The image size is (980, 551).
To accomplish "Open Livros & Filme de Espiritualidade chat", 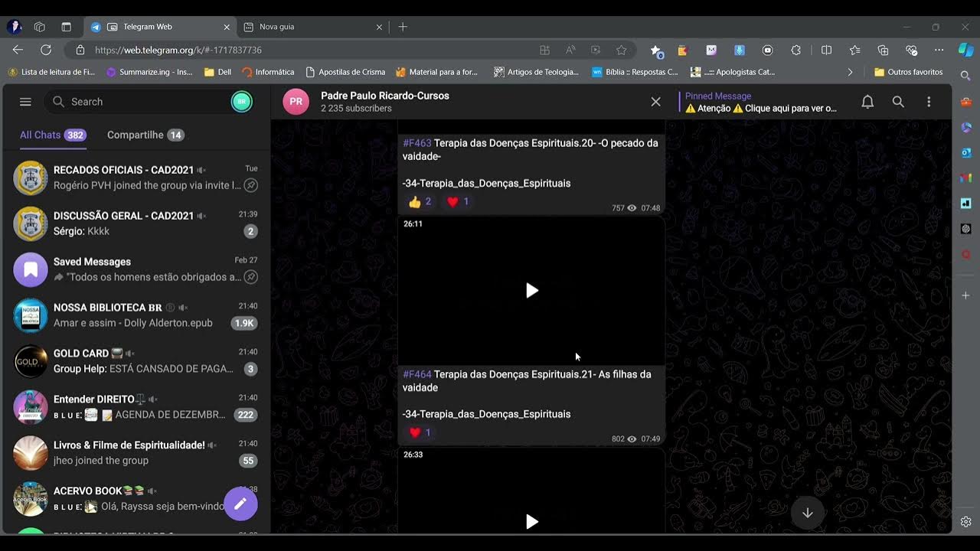I will tap(136, 453).
